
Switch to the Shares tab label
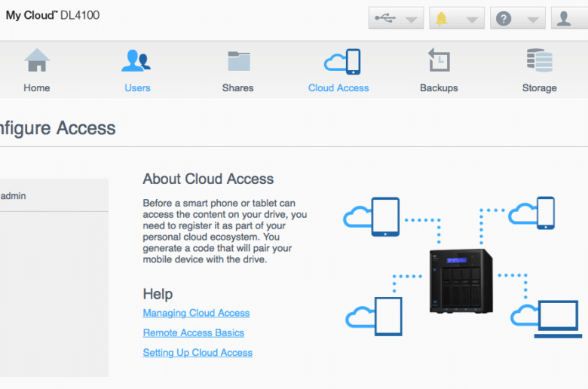click(x=237, y=87)
